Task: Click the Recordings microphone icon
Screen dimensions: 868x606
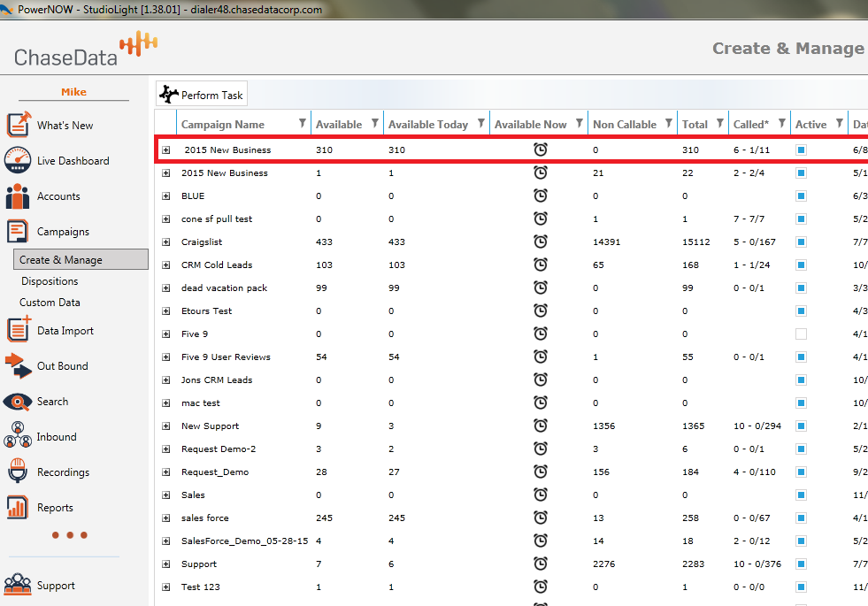Action: (x=19, y=472)
